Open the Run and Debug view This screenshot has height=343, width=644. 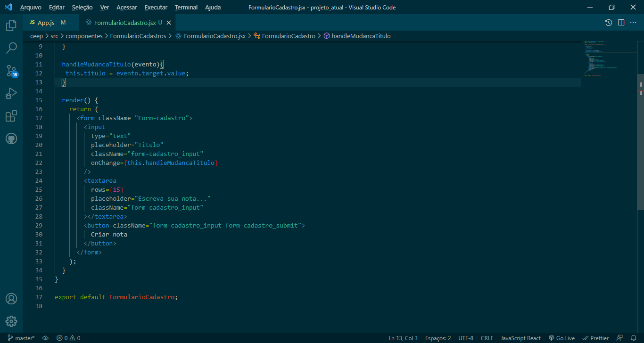point(11,93)
